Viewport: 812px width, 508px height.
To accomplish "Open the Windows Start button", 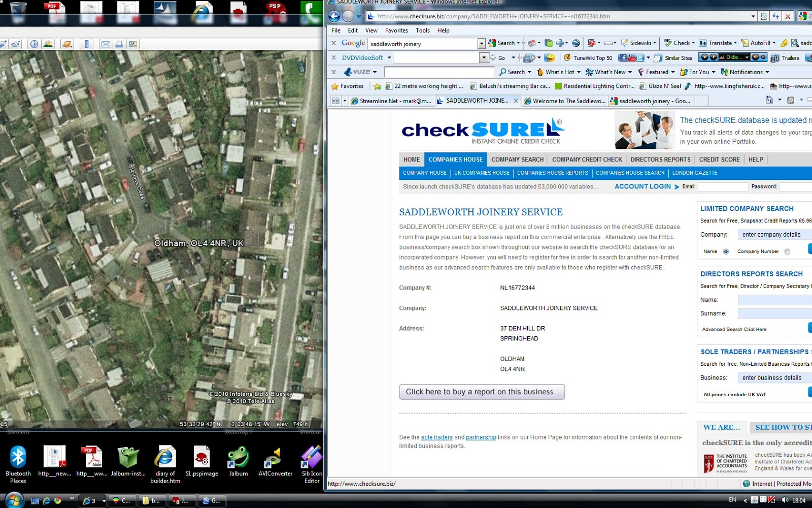I will click(x=14, y=500).
